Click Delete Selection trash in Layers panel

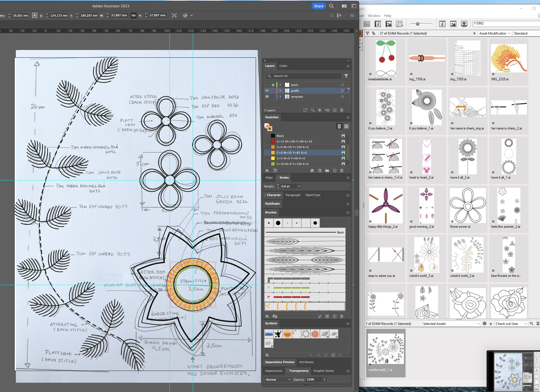342,110
